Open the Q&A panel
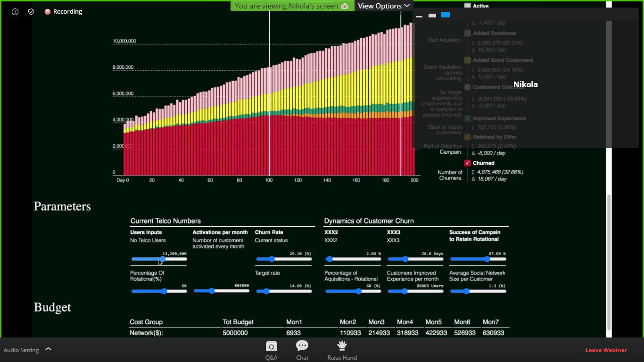Screen dimensions: 644x362 coord(271,350)
